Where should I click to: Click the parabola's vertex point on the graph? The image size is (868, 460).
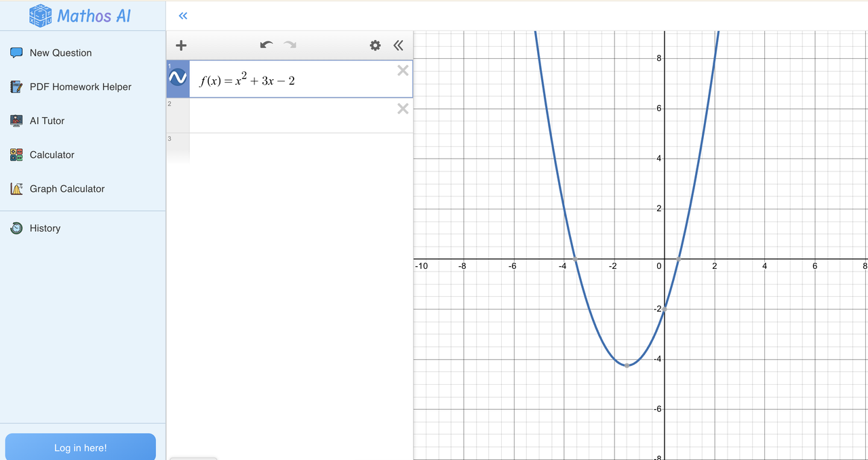pos(627,364)
